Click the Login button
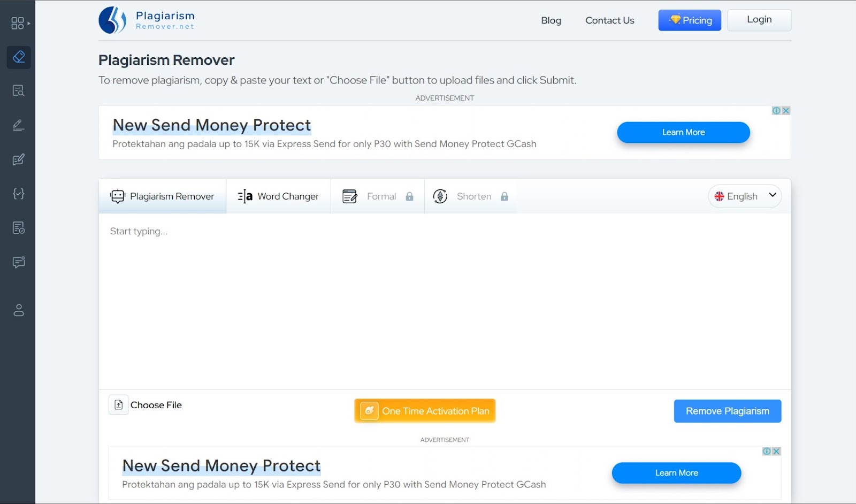 coord(759,20)
